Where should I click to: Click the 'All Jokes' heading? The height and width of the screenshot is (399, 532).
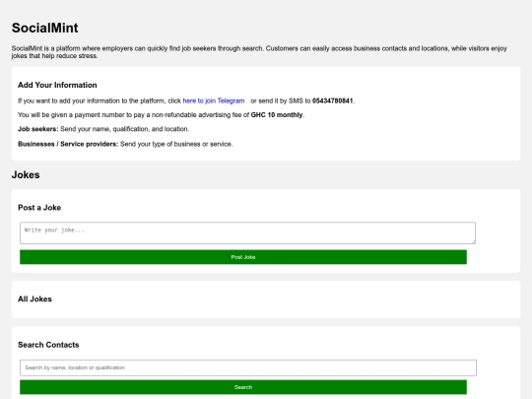(x=34, y=299)
